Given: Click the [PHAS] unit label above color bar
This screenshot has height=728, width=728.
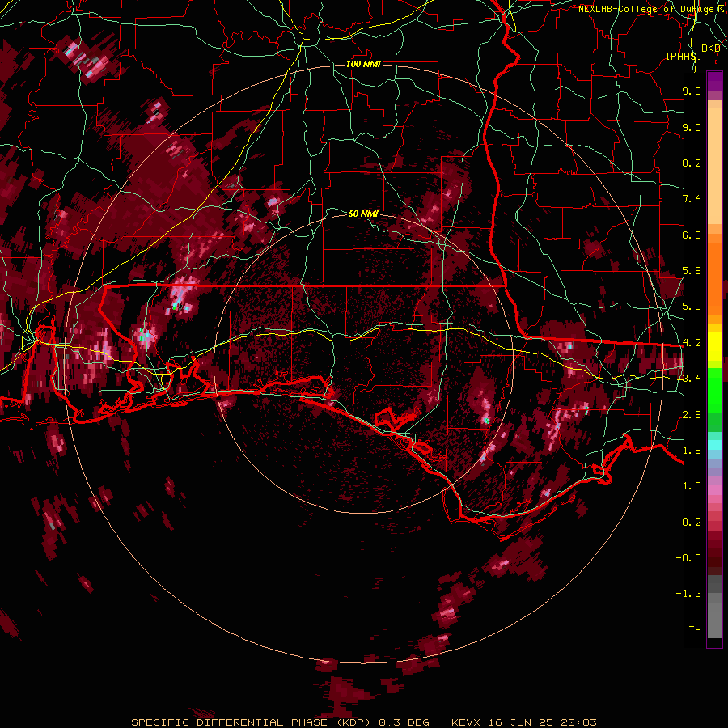Looking at the screenshot, I should point(684,56).
